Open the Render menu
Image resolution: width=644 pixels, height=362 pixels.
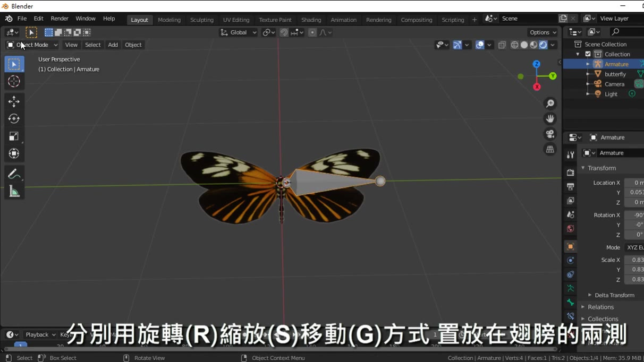click(60, 19)
